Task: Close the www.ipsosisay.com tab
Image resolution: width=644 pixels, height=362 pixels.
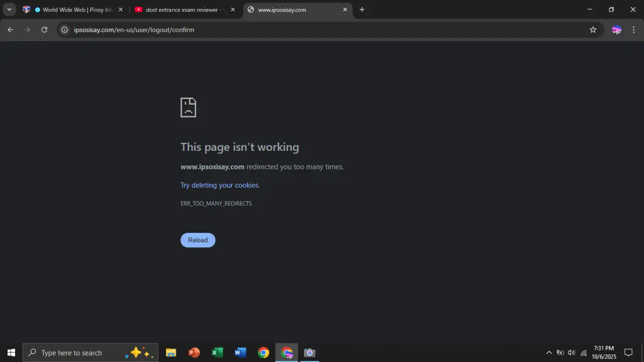Action: pos(345,10)
